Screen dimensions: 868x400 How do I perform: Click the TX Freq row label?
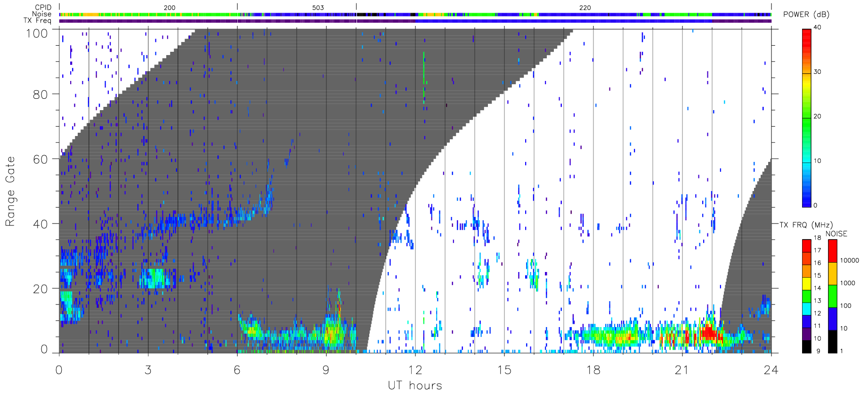(37, 21)
